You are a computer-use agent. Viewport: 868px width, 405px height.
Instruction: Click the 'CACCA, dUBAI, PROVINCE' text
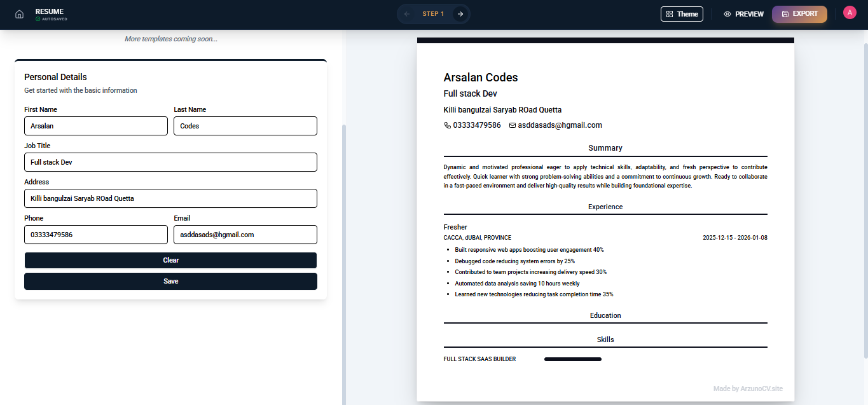coord(478,238)
